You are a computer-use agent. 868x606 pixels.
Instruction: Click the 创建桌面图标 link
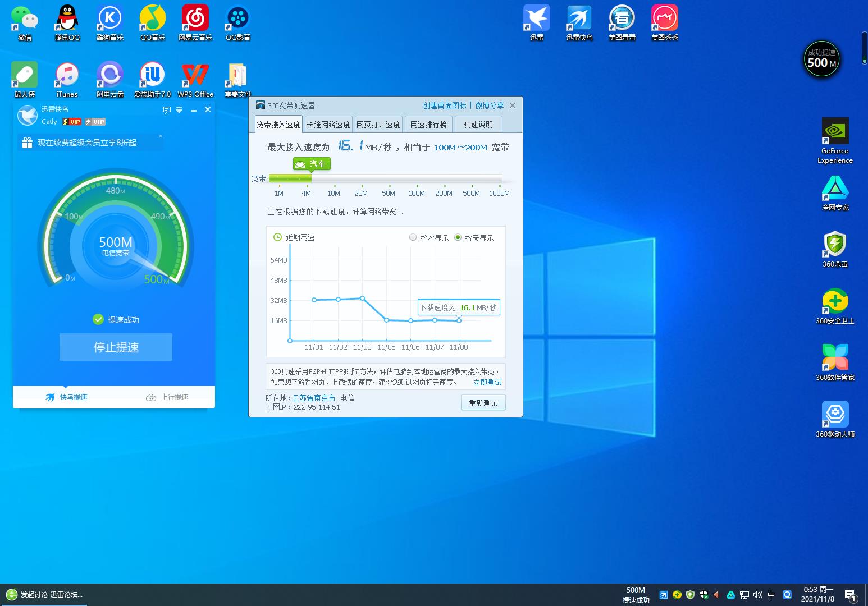(444, 105)
